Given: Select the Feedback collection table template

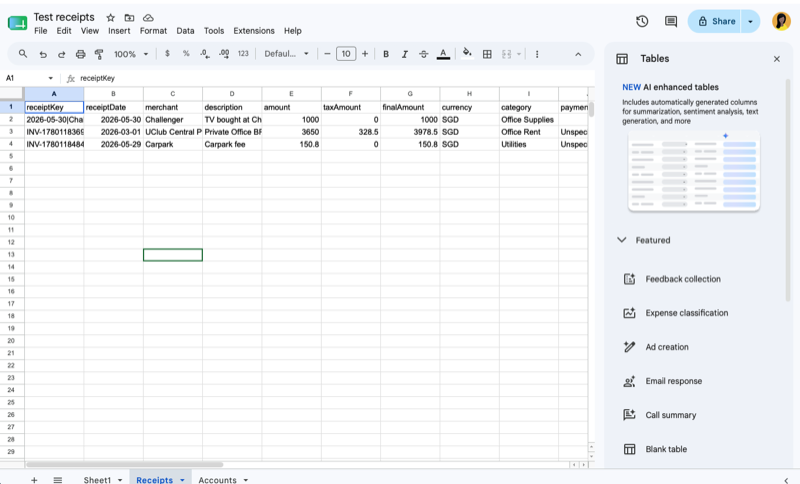Looking at the screenshot, I should (x=683, y=279).
